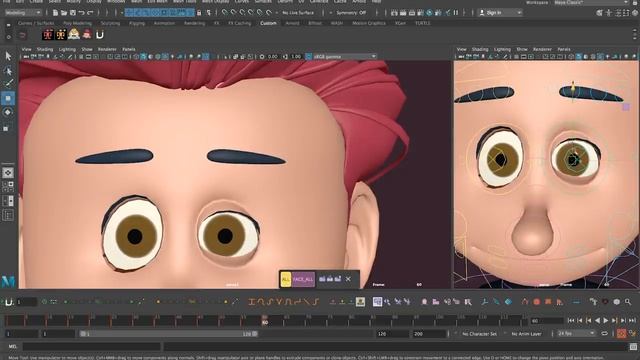Play the animation backward
This screenshot has height=360, width=640.
click(x=597, y=321)
